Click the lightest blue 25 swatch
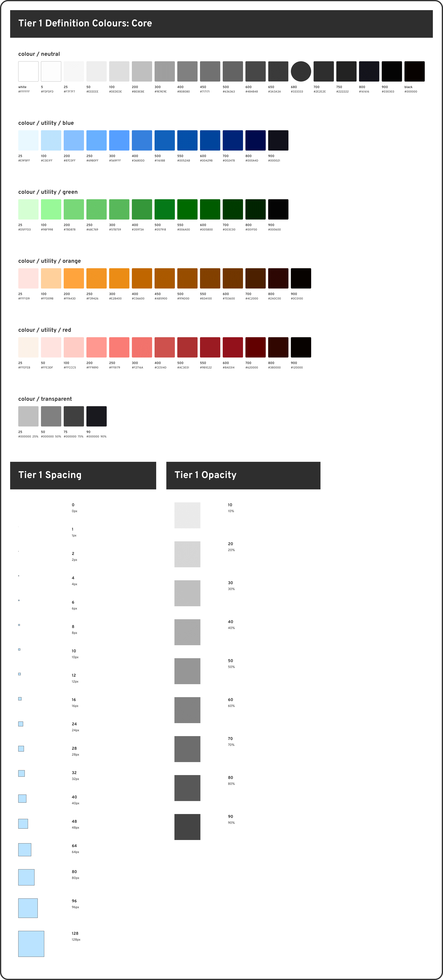Viewport: 443px width, 980px height. click(x=28, y=140)
